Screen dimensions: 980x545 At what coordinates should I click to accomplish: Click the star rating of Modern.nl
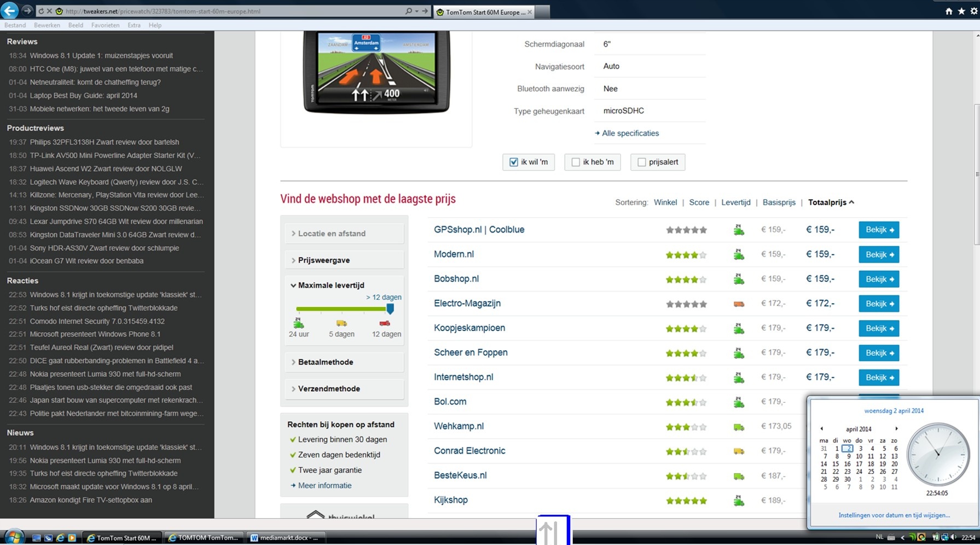coord(686,255)
